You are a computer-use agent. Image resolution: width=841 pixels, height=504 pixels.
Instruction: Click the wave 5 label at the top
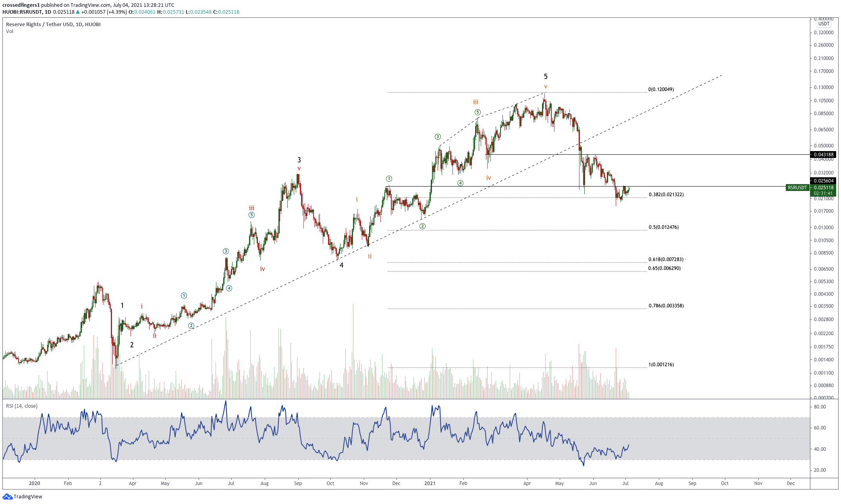click(546, 77)
